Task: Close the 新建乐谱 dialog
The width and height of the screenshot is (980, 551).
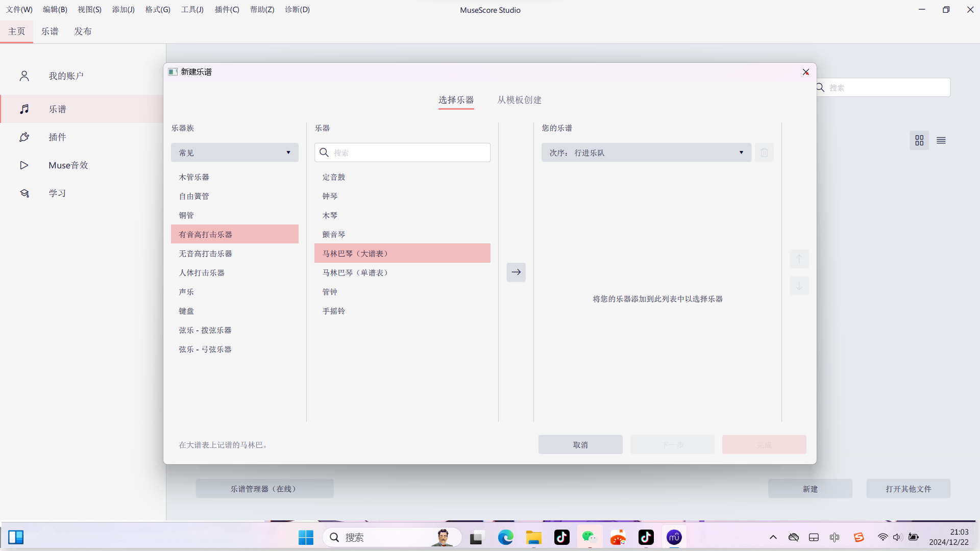Action: pos(805,72)
